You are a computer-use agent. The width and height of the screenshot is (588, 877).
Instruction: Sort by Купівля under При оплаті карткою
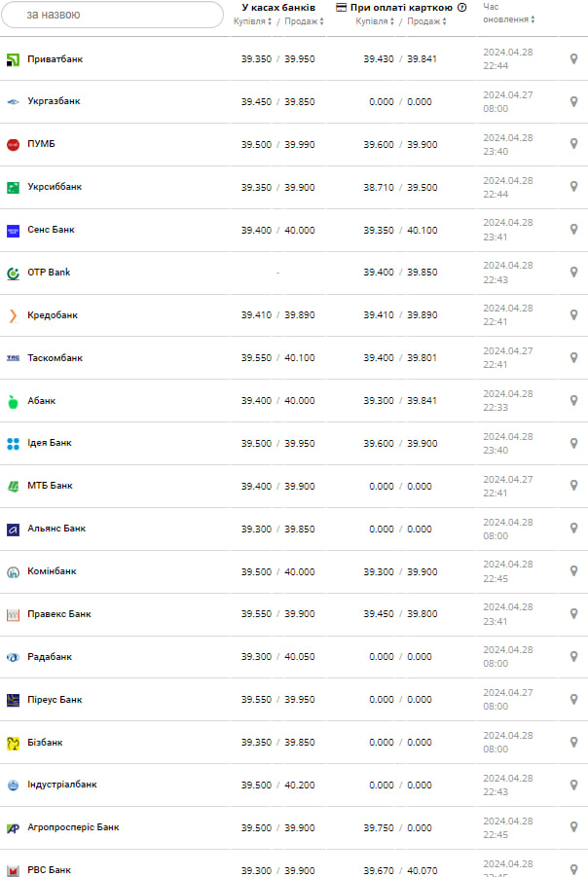376,21
